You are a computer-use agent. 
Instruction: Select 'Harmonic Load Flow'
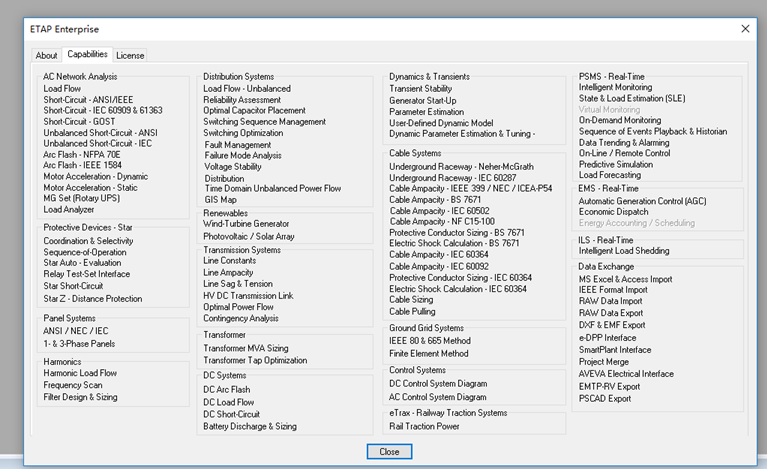point(80,373)
